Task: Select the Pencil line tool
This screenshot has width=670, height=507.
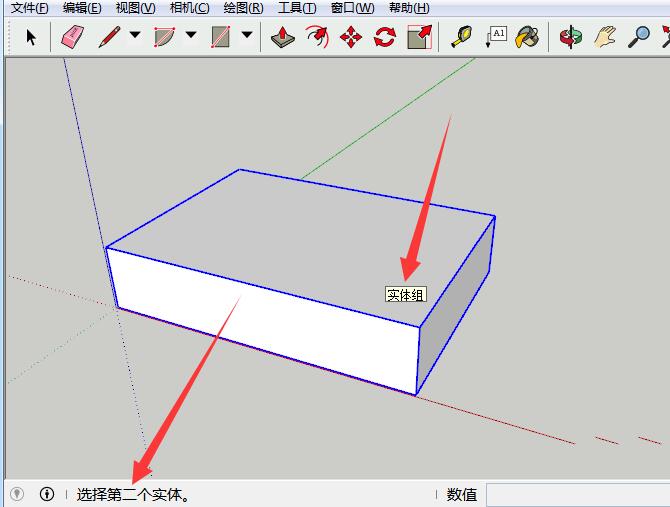Action: click(x=109, y=37)
